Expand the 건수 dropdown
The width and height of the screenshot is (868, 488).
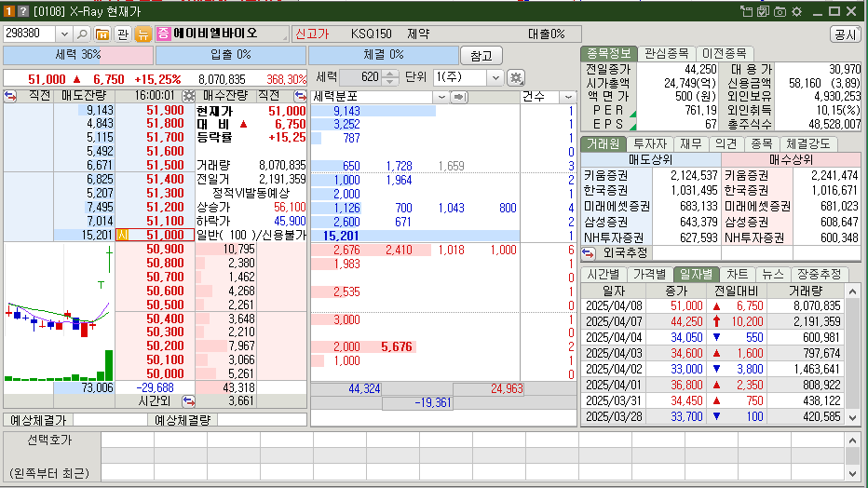pos(568,98)
